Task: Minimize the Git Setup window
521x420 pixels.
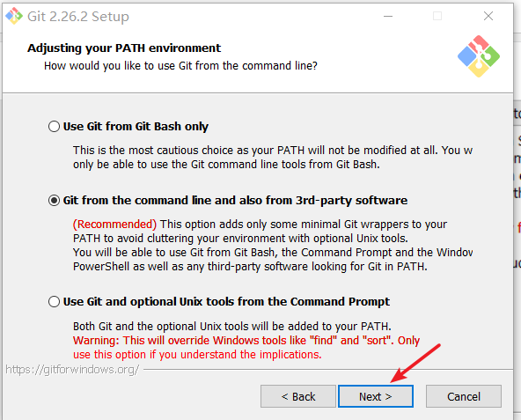Action: point(388,16)
